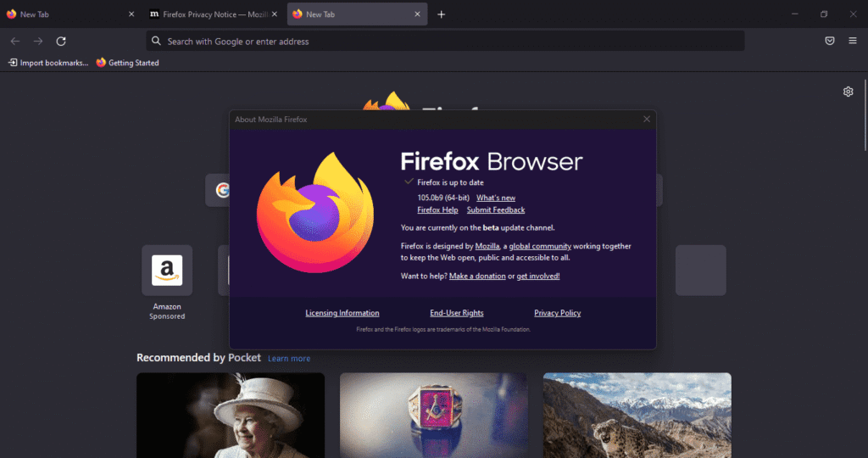Viewport: 868px width, 458px height.
Task: Close the About Mozilla Firefox dialog
Action: (x=647, y=119)
